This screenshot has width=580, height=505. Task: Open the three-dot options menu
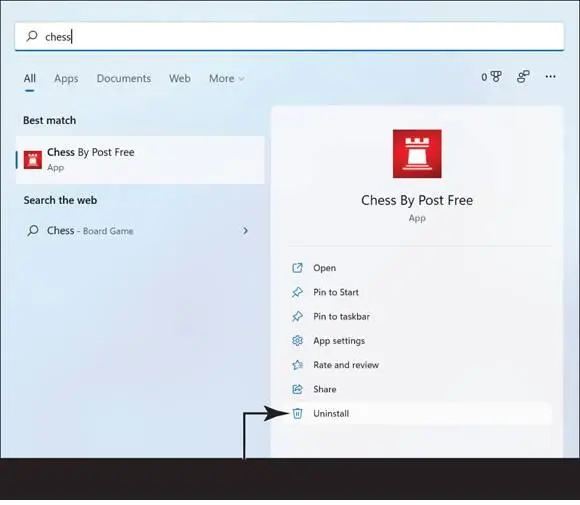550,77
